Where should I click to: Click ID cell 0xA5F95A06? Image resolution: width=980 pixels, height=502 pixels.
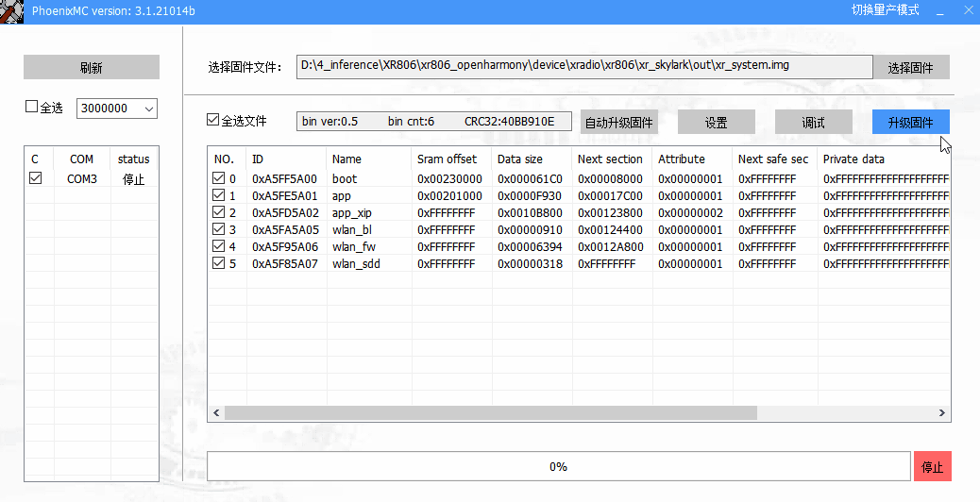pyautogui.click(x=285, y=246)
